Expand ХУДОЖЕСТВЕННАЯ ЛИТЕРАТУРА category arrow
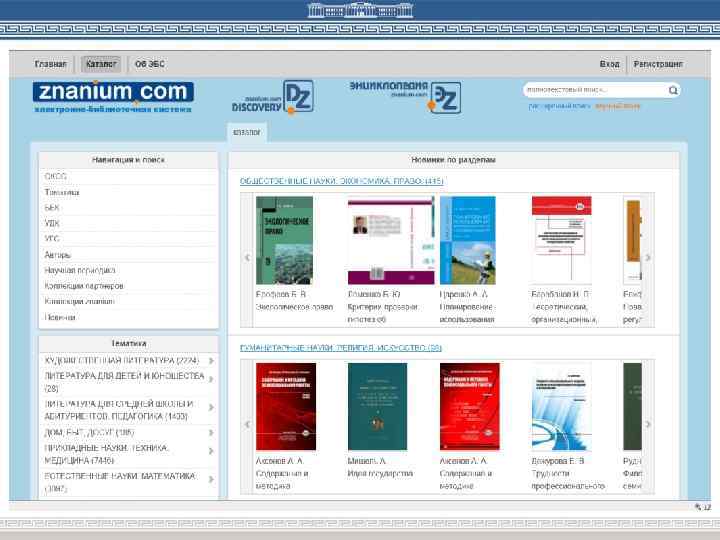The width and height of the screenshot is (720, 540). click(211, 361)
